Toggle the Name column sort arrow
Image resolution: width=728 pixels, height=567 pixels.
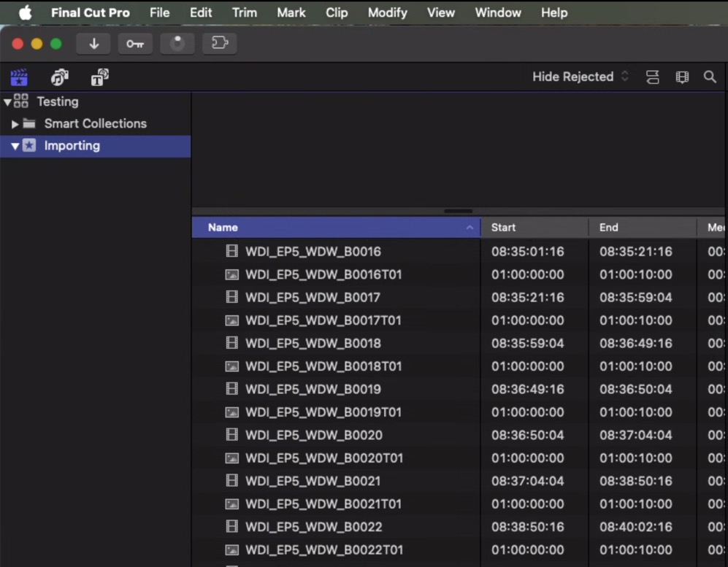470,228
